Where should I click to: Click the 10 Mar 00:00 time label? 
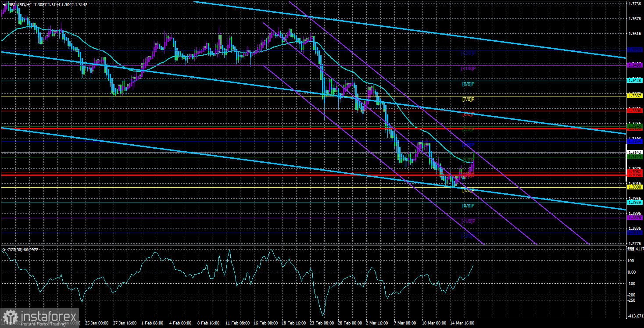coord(435,323)
